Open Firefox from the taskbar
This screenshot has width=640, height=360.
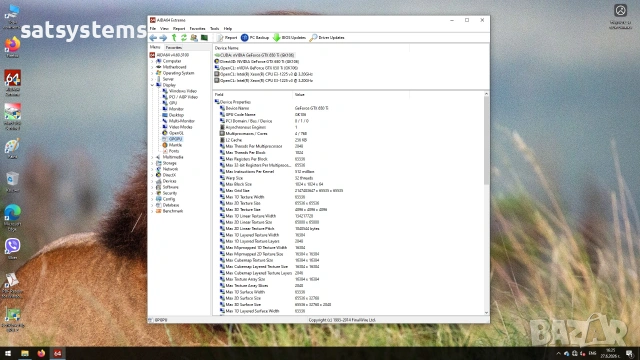pyautogui.click(x=41, y=353)
